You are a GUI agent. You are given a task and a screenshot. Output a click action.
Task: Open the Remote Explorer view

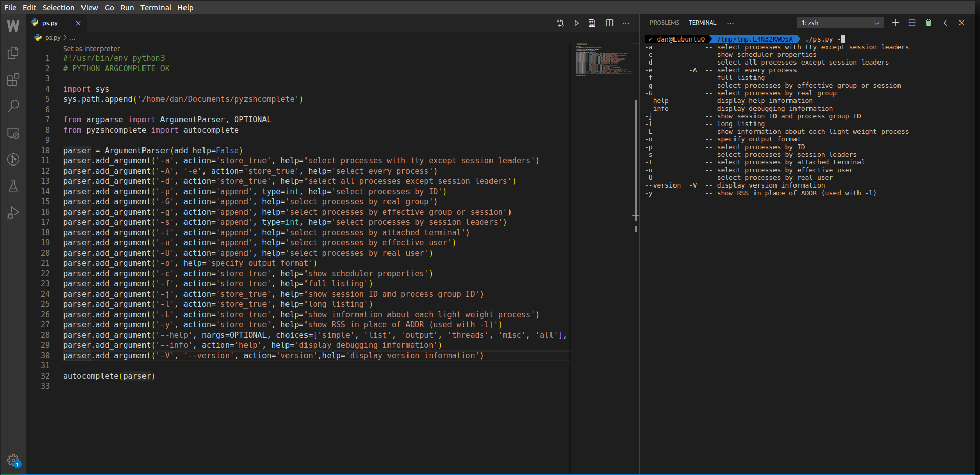pyautogui.click(x=13, y=133)
